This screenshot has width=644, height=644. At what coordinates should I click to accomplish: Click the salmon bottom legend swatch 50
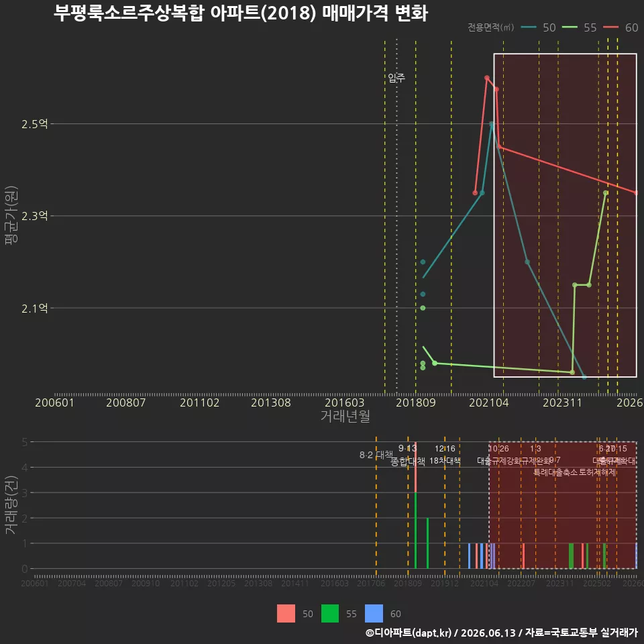[286, 614]
